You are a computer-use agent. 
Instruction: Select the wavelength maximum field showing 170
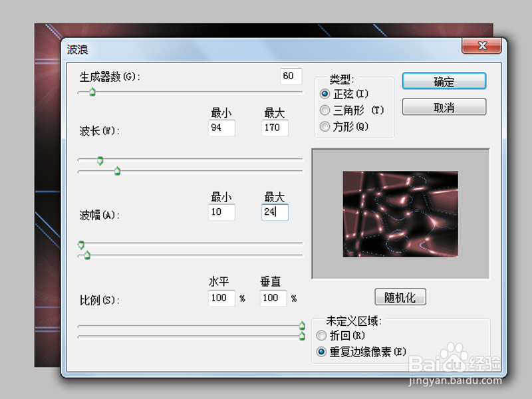click(x=274, y=128)
